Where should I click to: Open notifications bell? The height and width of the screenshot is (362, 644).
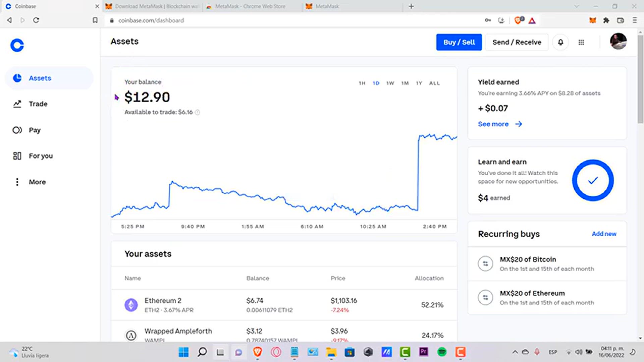pos(560,42)
